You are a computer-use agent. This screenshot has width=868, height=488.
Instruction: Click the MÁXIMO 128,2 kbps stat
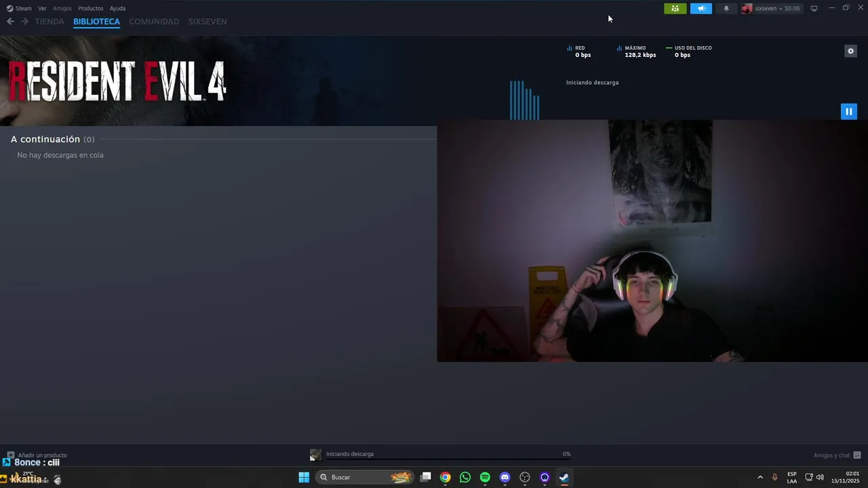point(636,52)
